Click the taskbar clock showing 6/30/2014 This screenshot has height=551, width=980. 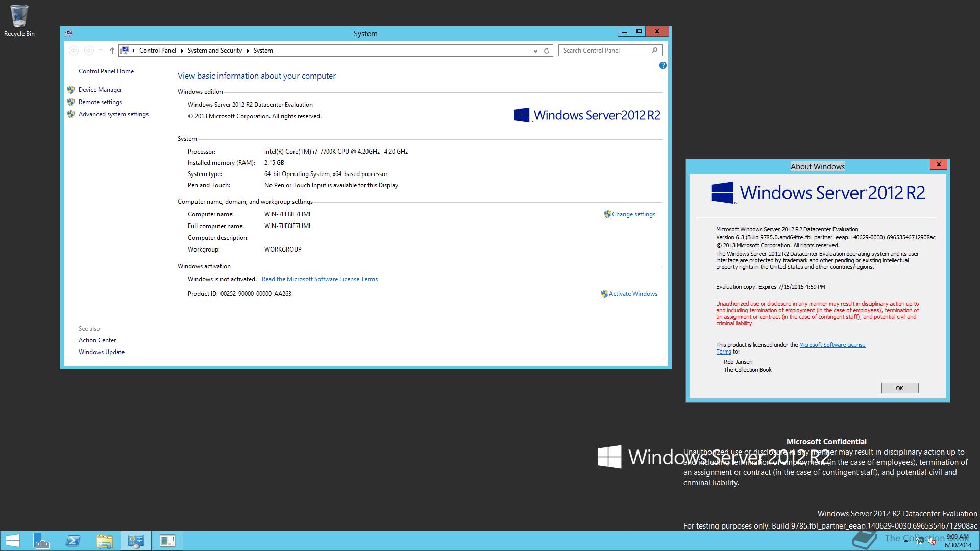pyautogui.click(x=958, y=541)
